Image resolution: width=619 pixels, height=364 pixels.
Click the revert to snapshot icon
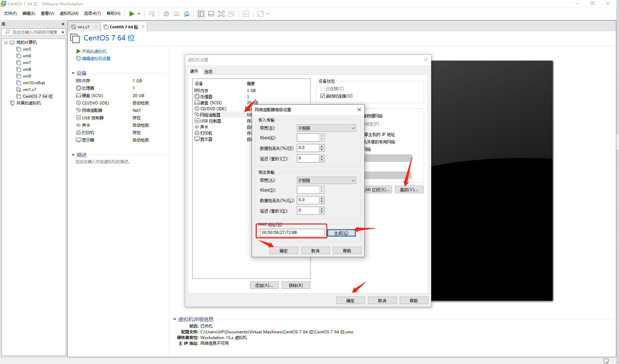pos(176,14)
